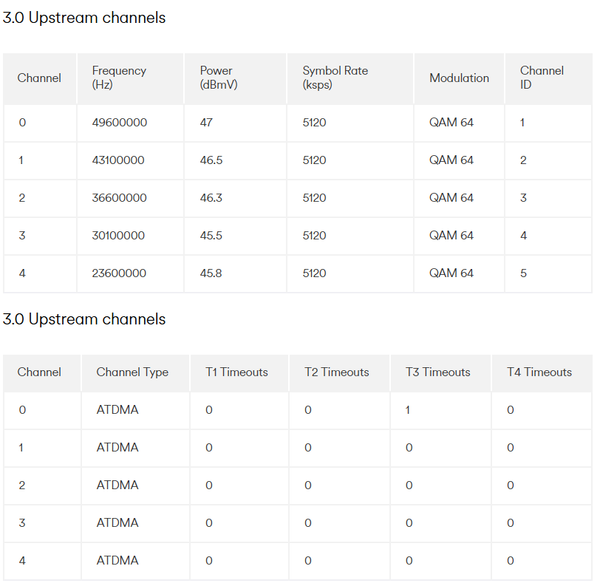Click the T2 Timeouts column header
Image resolution: width=600 pixels, height=586 pixels.
[337, 372]
